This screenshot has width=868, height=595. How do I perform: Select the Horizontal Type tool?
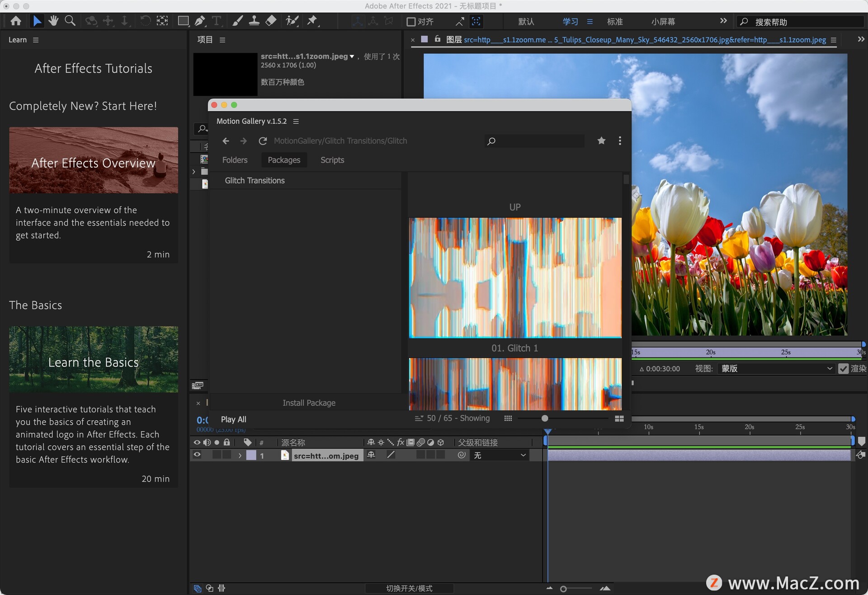click(217, 21)
